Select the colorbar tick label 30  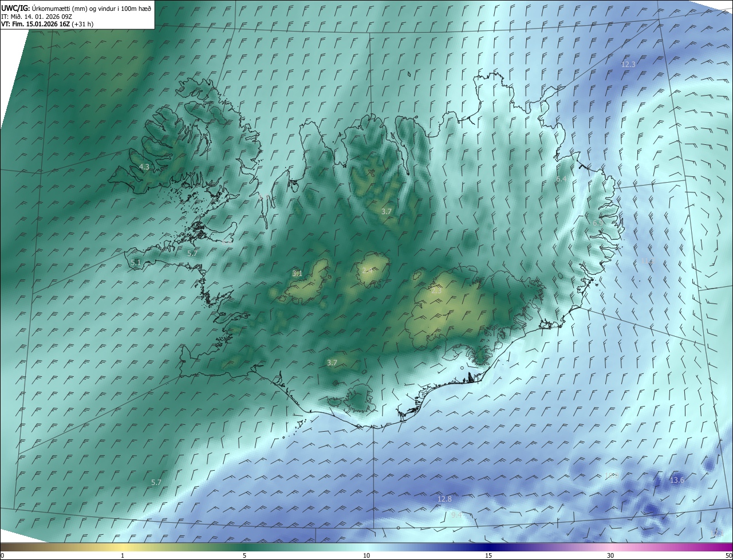click(x=610, y=555)
